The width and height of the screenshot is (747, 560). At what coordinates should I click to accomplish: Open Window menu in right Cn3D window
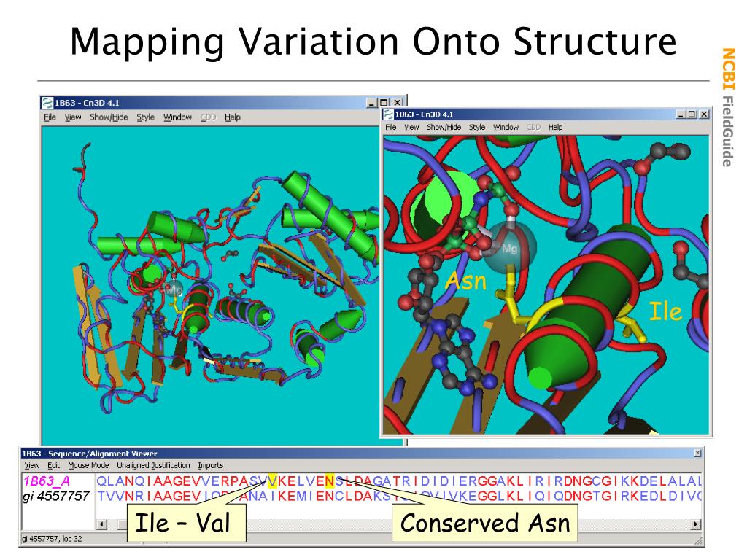point(506,127)
